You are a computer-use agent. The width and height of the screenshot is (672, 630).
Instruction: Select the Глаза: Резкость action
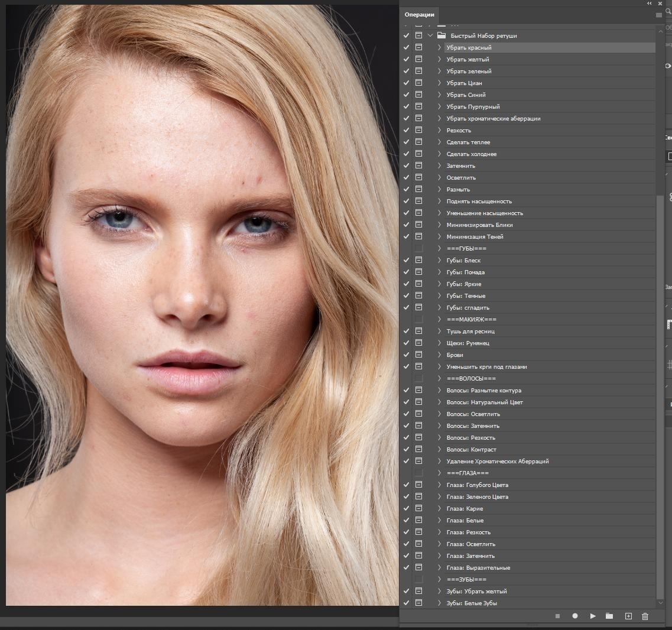pyautogui.click(x=550, y=532)
